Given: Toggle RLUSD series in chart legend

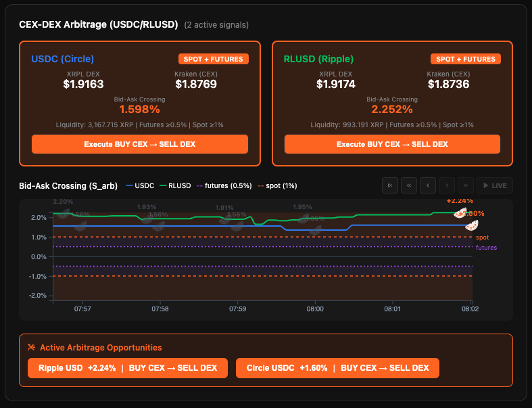Looking at the screenshot, I should pyautogui.click(x=175, y=186).
